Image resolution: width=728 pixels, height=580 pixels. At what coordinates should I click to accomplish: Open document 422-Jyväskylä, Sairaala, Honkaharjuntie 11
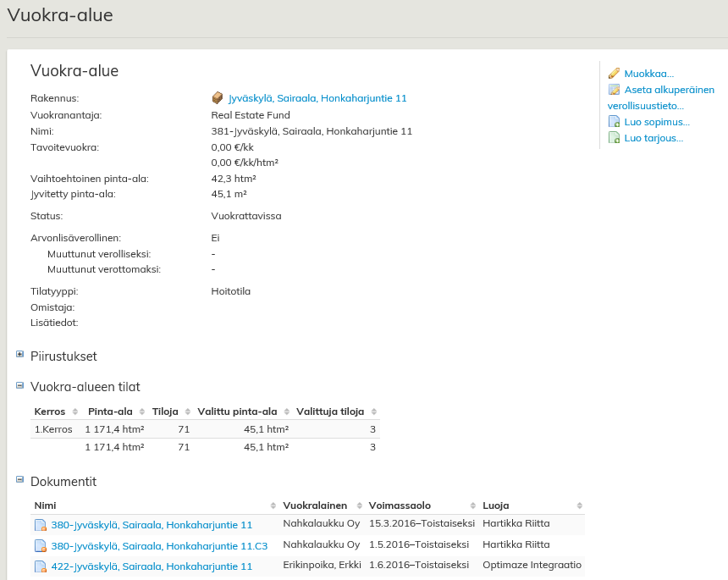click(x=152, y=566)
